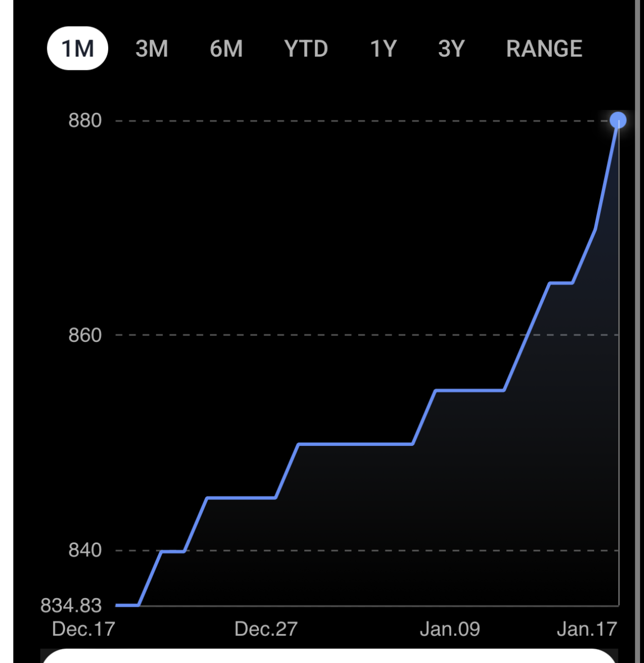Click the 834.83 minimum price label
Viewport: 644px width, 663px height.
pyautogui.click(x=71, y=605)
